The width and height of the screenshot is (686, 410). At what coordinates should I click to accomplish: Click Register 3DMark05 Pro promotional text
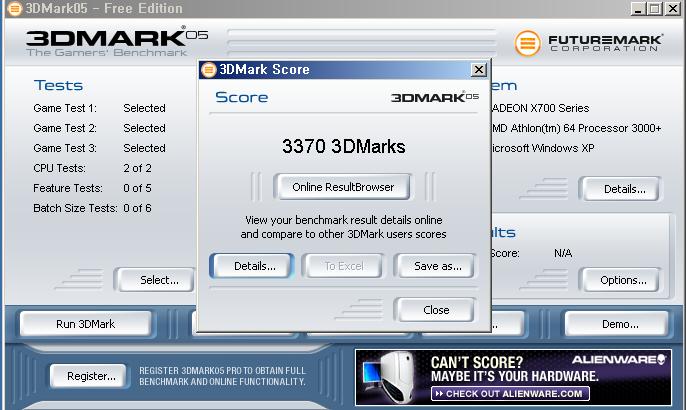pos(222,376)
